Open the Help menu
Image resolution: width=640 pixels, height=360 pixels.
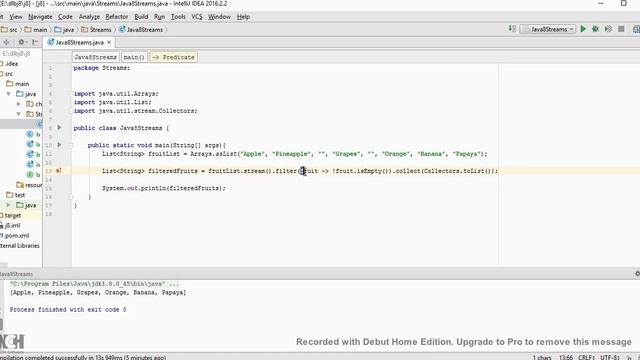click(243, 17)
